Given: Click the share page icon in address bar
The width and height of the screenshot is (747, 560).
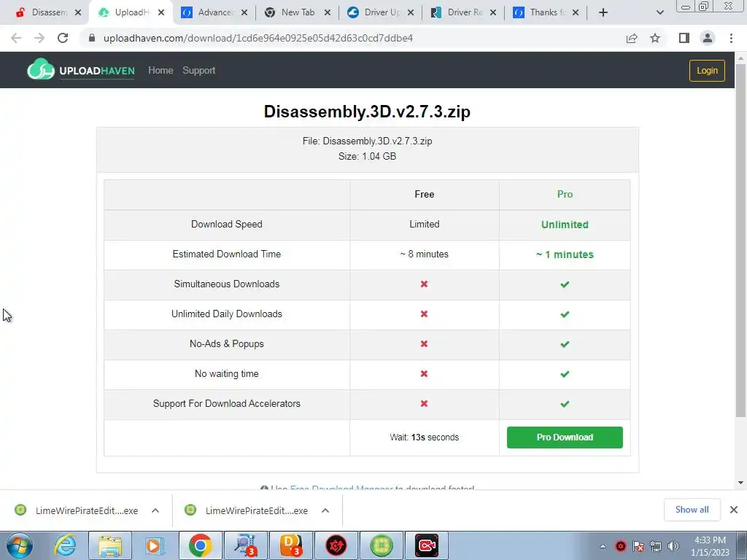Looking at the screenshot, I should click(x=632, y=38).
